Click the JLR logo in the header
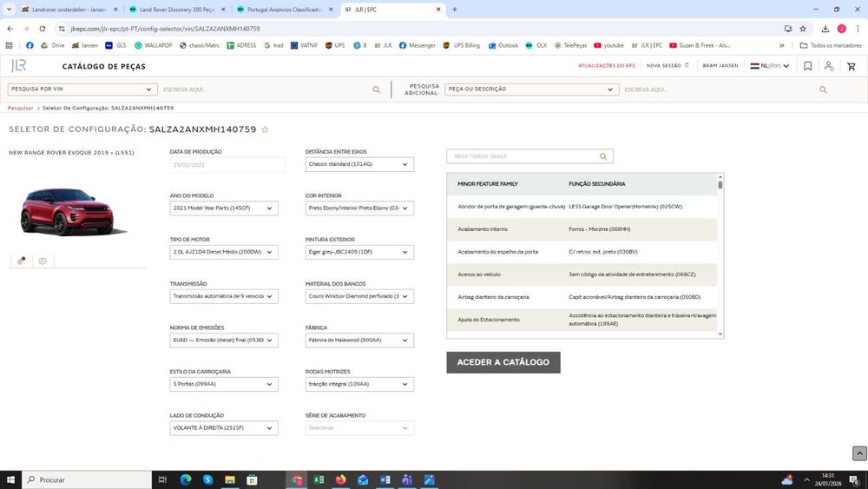Viewport: 868px width, 489px height. click(x=18, y=66)
